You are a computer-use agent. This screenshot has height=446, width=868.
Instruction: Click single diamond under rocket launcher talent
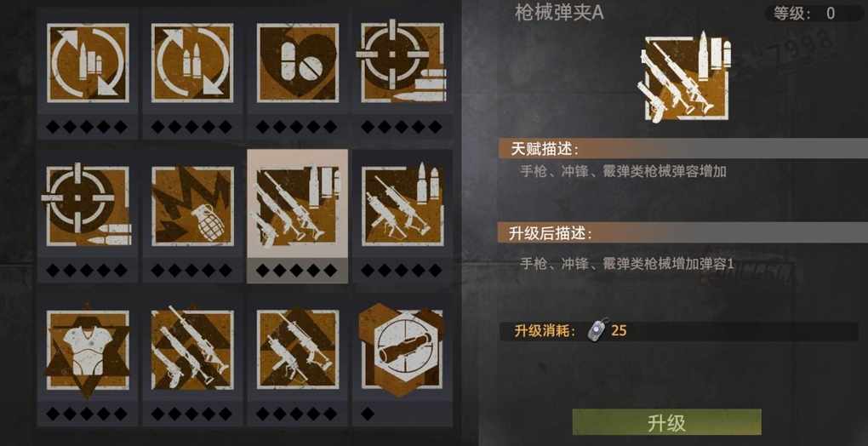click(368, 414)
